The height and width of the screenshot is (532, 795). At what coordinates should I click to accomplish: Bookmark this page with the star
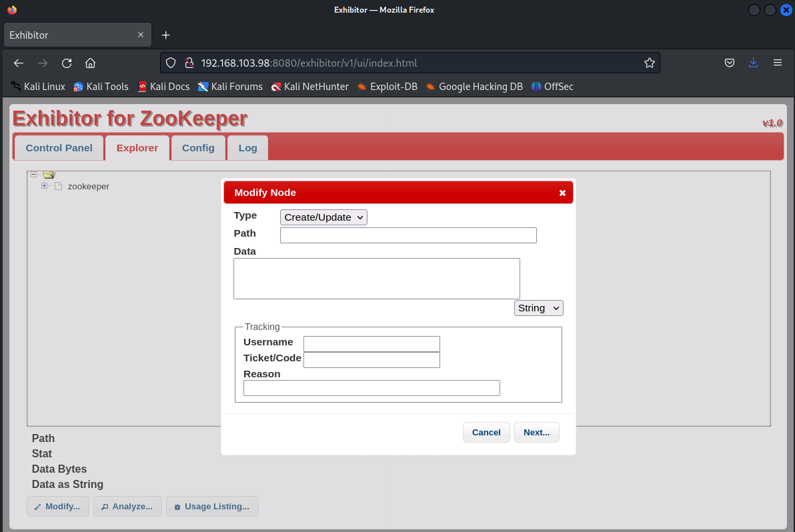click(650, 63)
